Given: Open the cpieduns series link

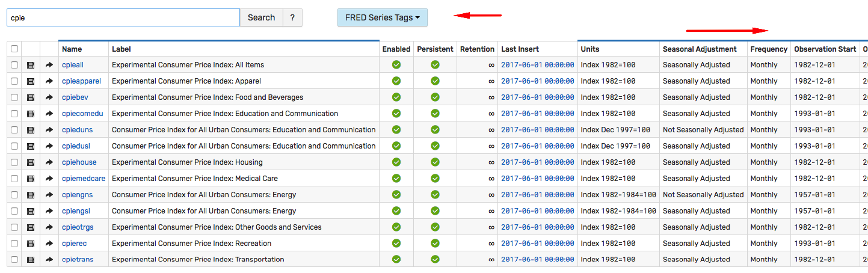Looking at the screenshot, I should (x=78, y=130).
